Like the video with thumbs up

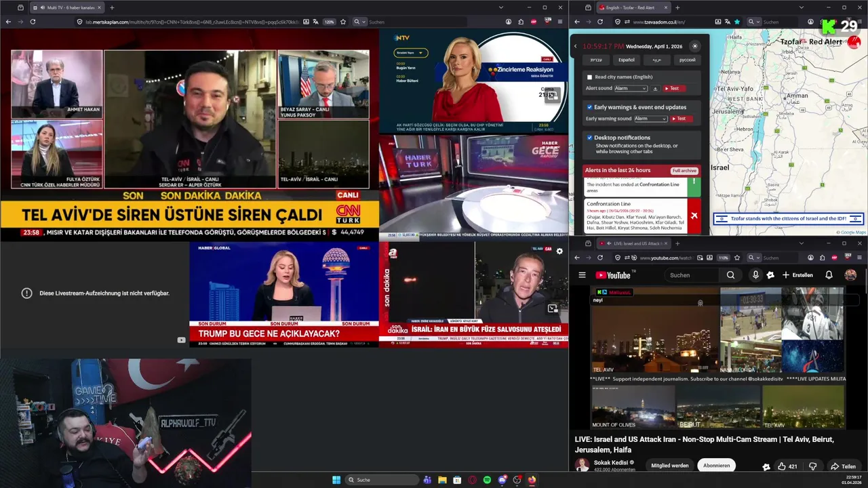pos(787,466)
